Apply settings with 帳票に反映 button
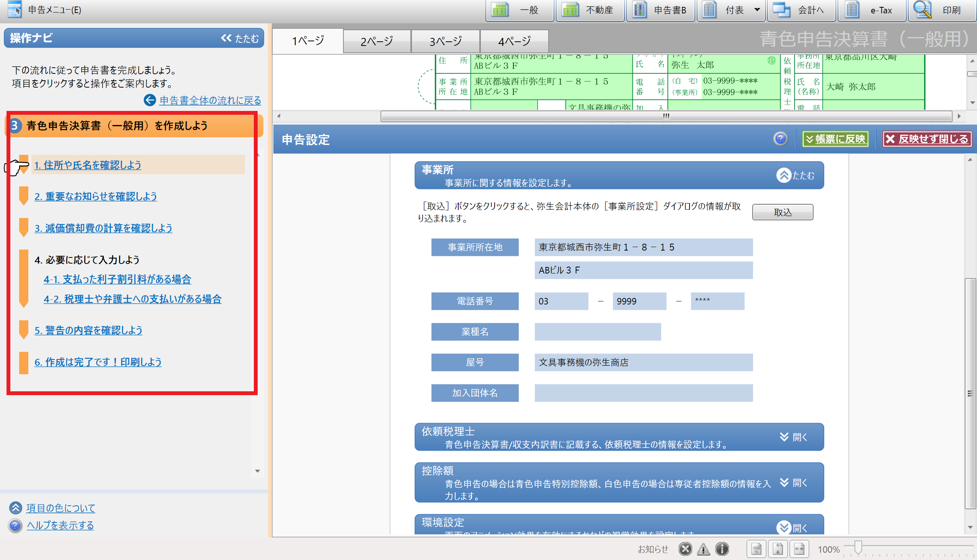The height and width of the screenshot is (560, 977). 835,139
